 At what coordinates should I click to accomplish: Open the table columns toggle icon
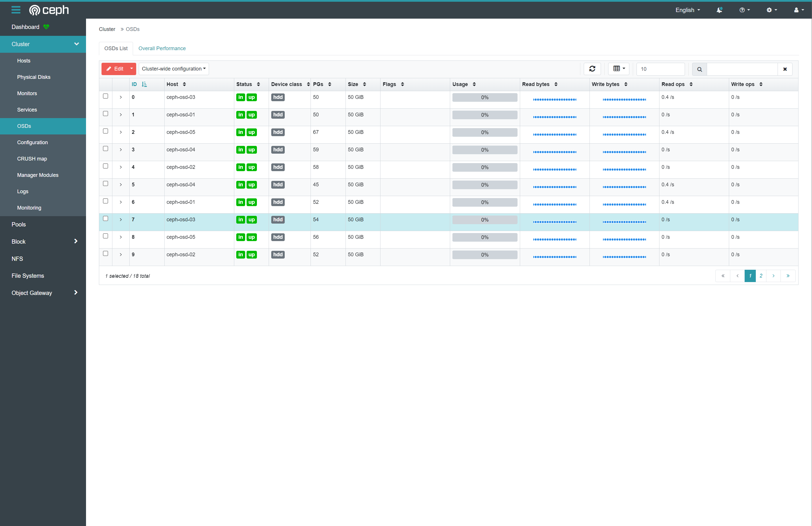point(618,69)
